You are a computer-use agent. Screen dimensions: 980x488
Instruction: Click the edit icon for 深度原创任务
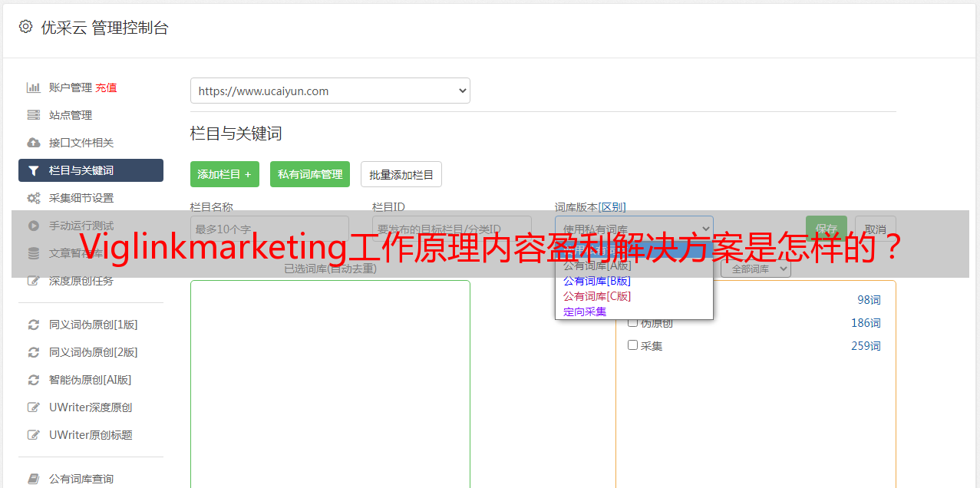[33, 281]
